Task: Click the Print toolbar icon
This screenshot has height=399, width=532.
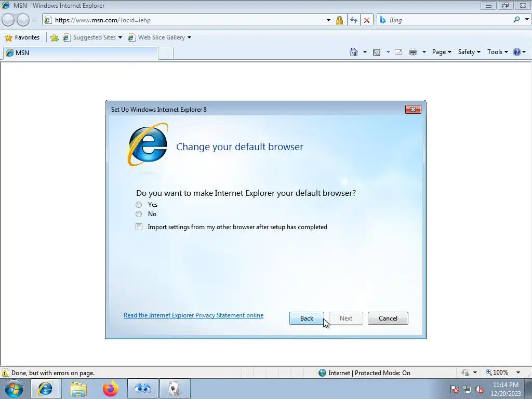Action: pos(413,52)
